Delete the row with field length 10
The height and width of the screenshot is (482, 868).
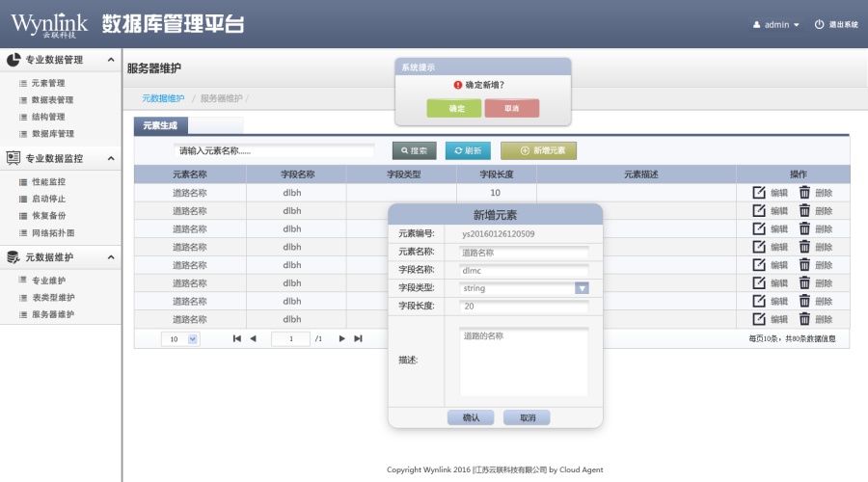pyautogui.click(x=815, y=193)
